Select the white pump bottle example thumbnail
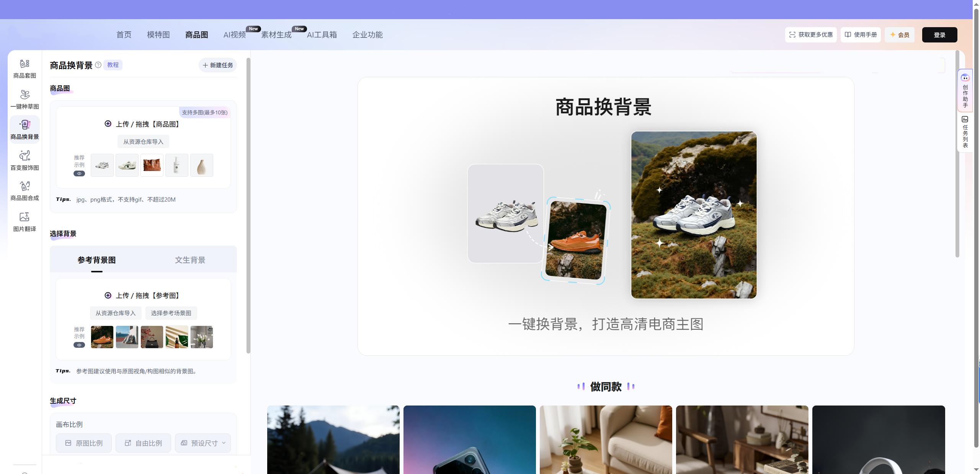 177,165
